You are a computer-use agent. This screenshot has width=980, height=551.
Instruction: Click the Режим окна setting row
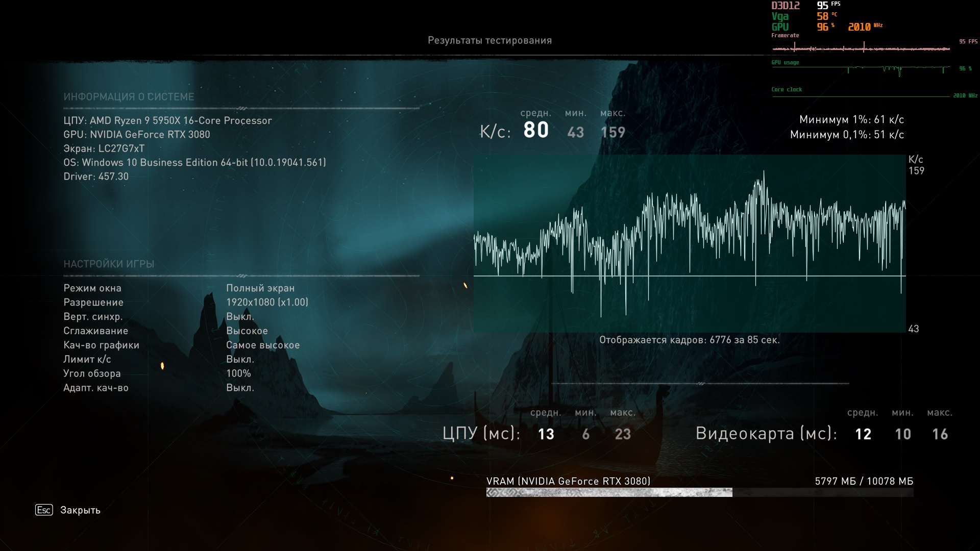(x=92, y=288)
